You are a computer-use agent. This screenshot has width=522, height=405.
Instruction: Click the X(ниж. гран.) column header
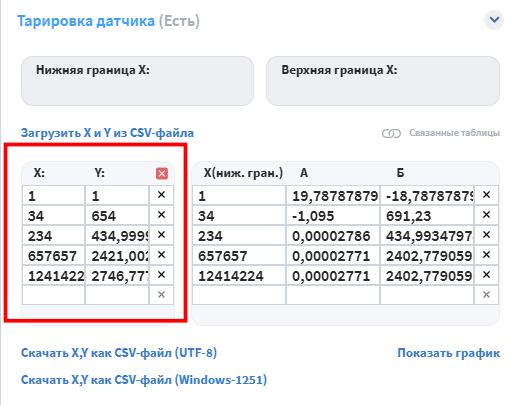pyautogui.click(x=243, y=173)
